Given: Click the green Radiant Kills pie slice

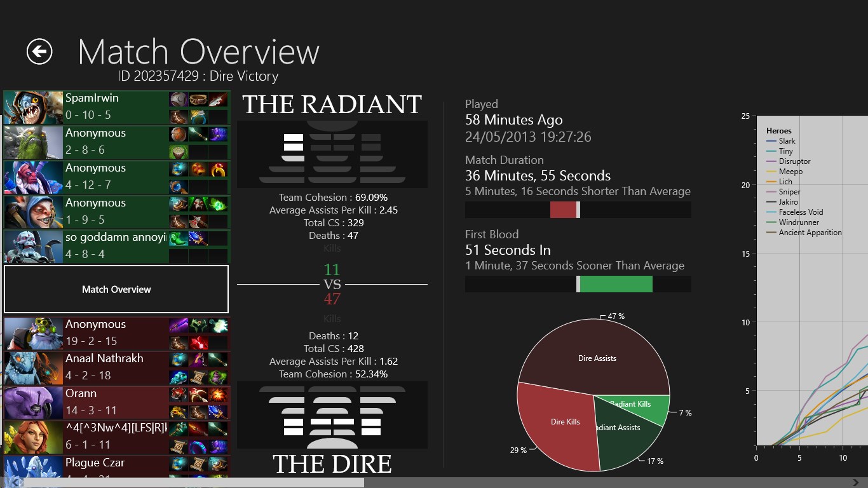Looking at the screenshot, I should [639, 407].
